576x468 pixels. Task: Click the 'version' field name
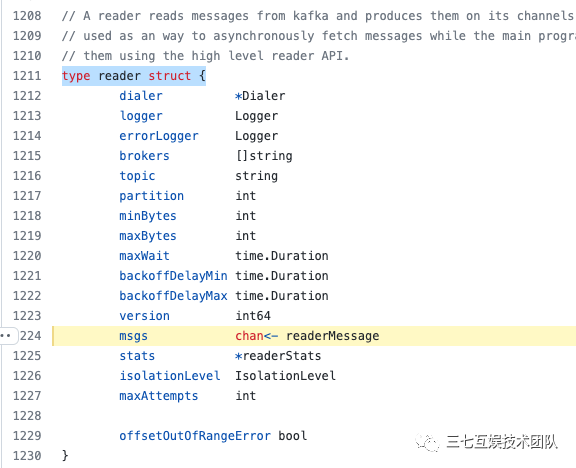[144, 316]
